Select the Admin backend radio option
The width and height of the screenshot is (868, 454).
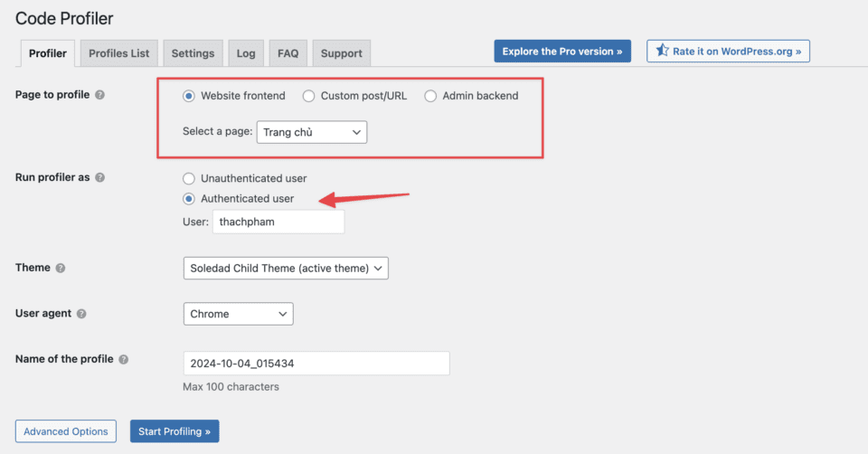pos(430,96)
